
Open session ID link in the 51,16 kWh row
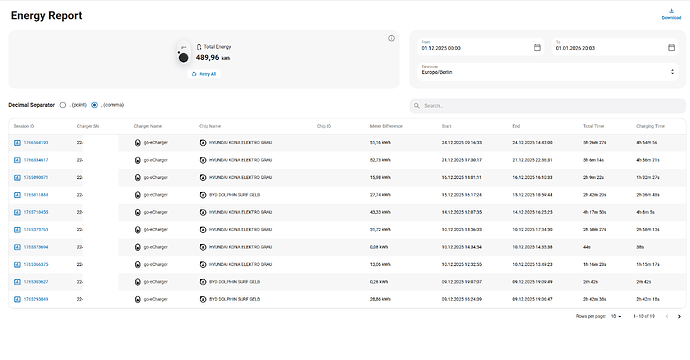(36, 143)
